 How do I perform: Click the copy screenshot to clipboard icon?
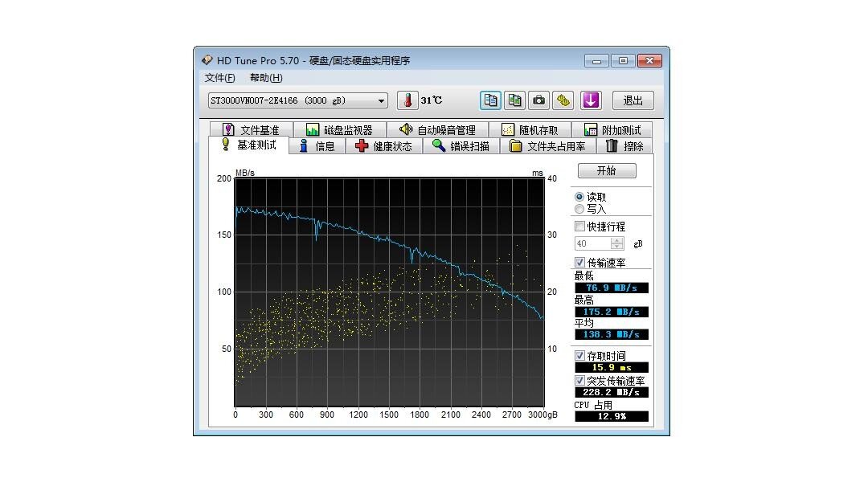coord(515,100)
